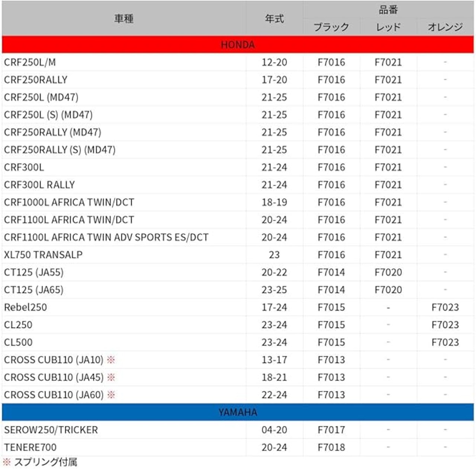Click the red HONDA section header
This screenshot has height=469, width=476.
pyautogui.click(x=238, y=45)
